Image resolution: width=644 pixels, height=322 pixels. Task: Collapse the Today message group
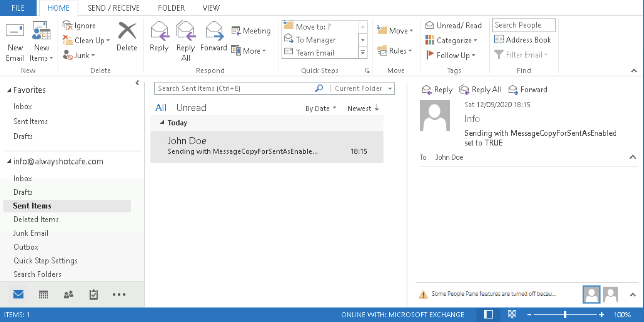[x=162, y=123]
